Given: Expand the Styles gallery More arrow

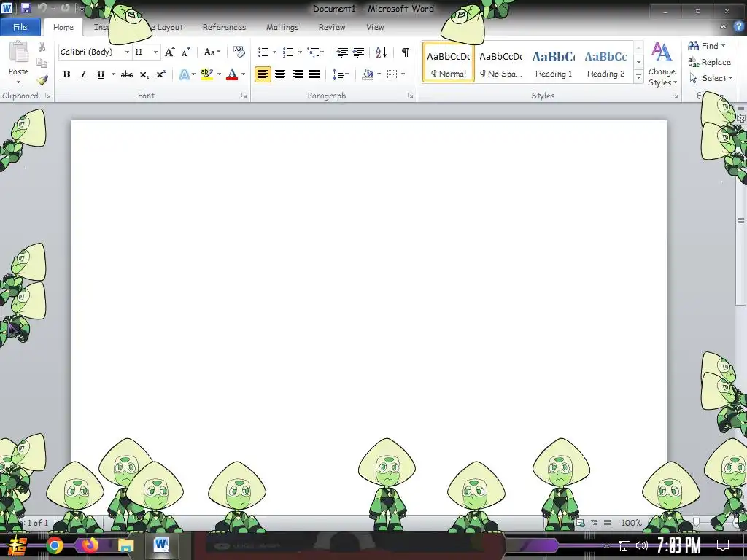Looking at the screenshot, I should (x=639, y=77).
